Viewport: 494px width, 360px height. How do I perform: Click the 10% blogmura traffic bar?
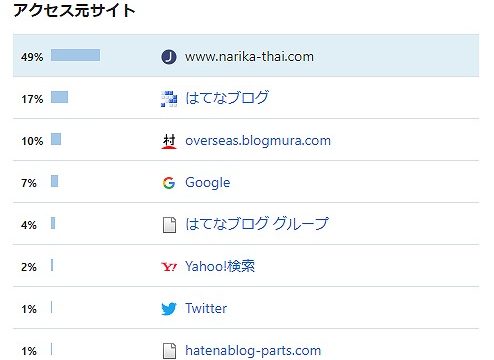point(56,139)
